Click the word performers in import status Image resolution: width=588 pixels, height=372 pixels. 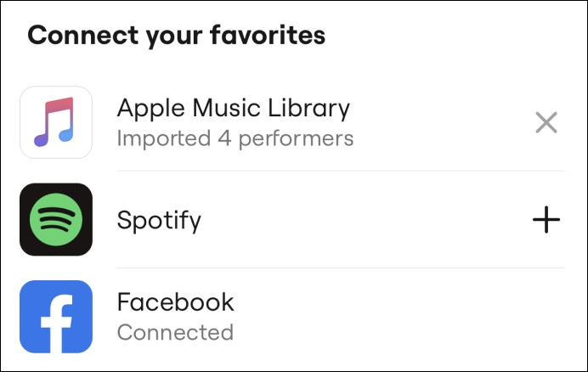coord(296,140)
